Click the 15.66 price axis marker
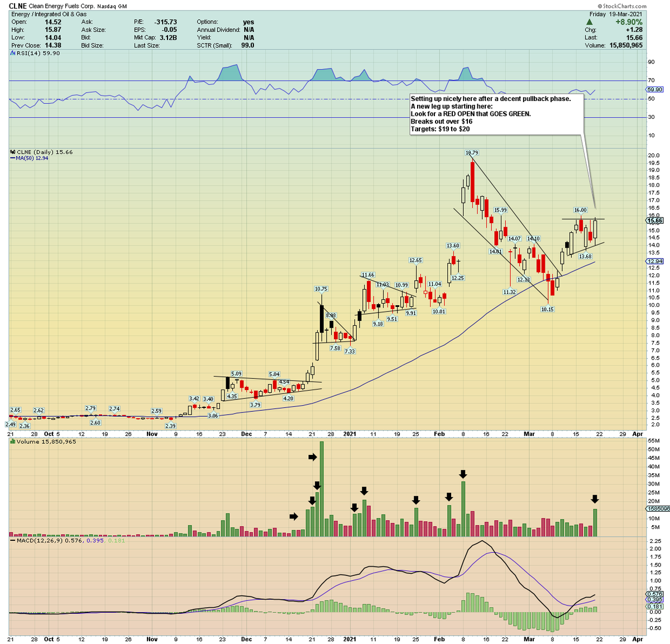This screenshot has width=670, height=644. 654,220
